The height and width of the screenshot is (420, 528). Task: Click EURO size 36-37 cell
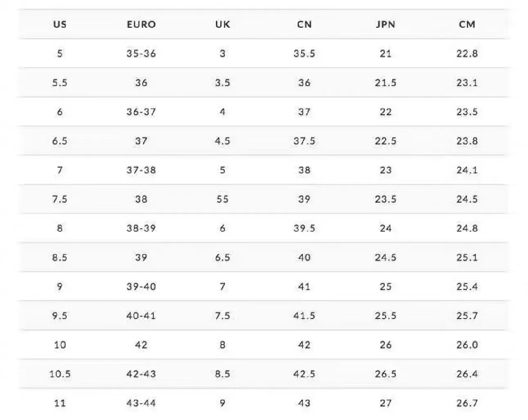point(141,112)
